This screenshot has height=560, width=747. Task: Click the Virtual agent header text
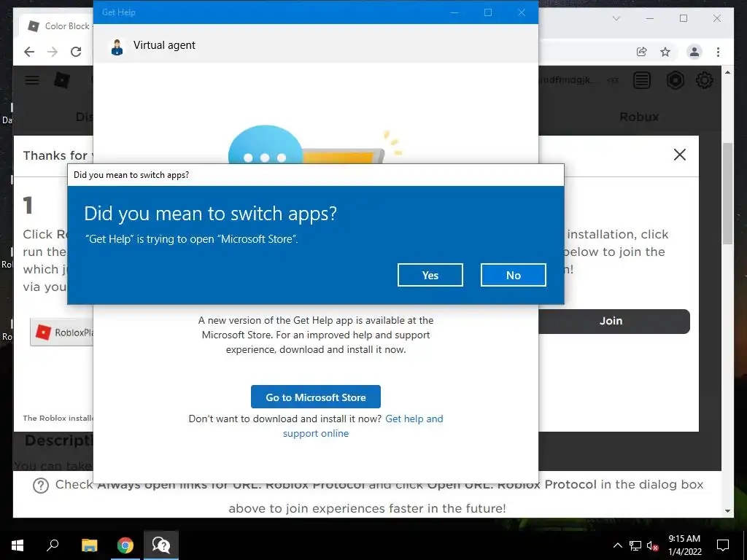[x=164, y=45]
